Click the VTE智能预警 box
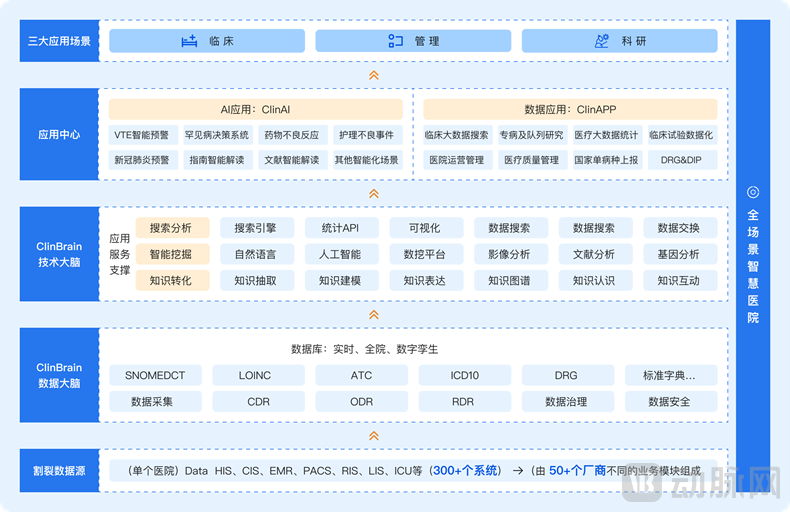The width and height of the screenshot is (790, 512). [143, 135]
